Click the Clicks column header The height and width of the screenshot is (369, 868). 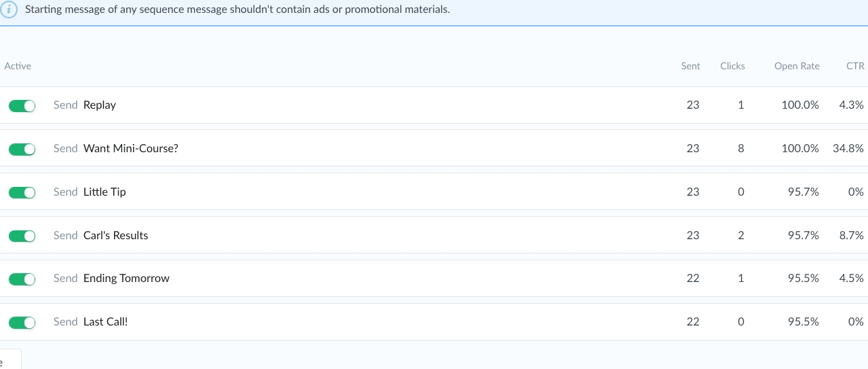(x=732, y=66)
